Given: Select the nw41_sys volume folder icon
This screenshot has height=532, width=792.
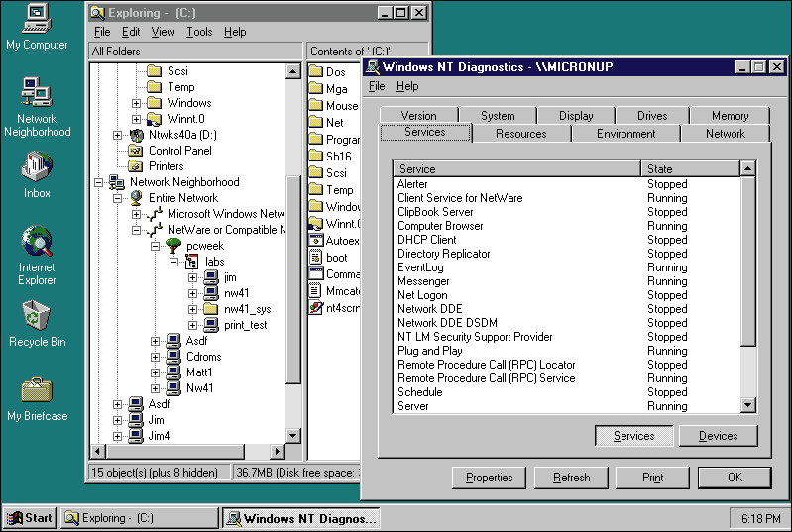Looking at the screenshot, I should [x=211, y=309].
